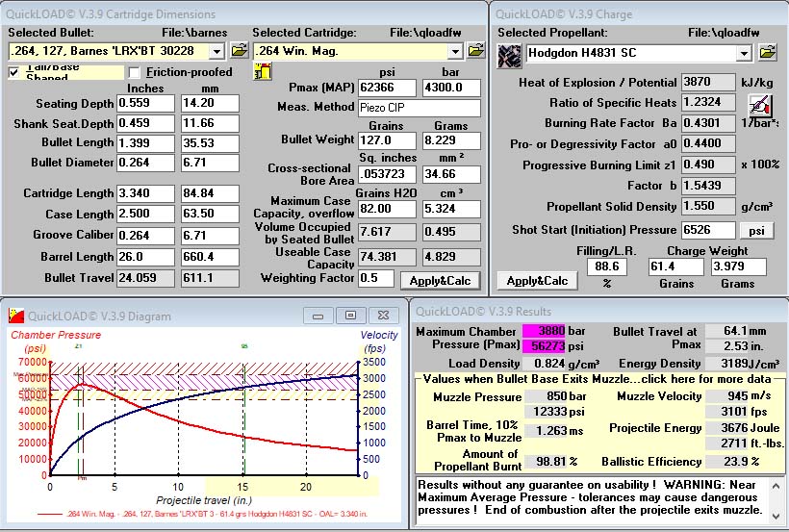The image size is (789, 532).
Task: Toggle the Tail/Base Shaped checkbox
Action: [13, 73]
